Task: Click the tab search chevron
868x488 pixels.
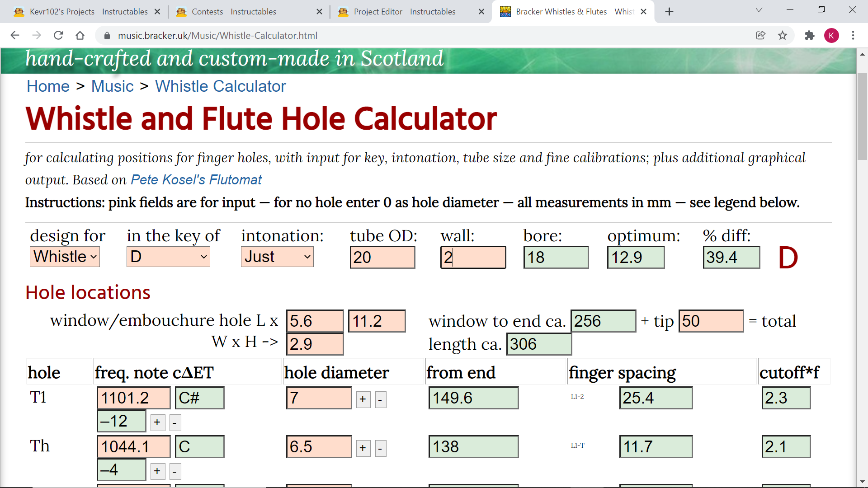Action: click(759, 10)
